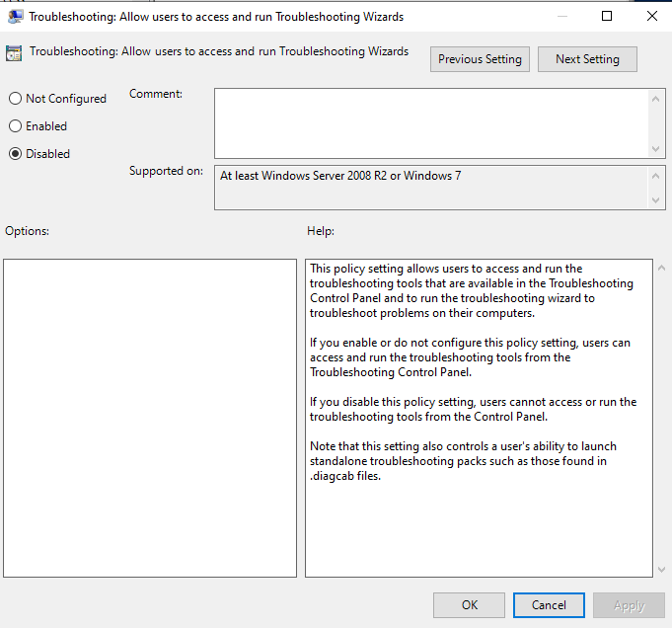This screenshot has height=628, width=672.
Task: Click the Cancel button
Action: (x=549, y=605)
